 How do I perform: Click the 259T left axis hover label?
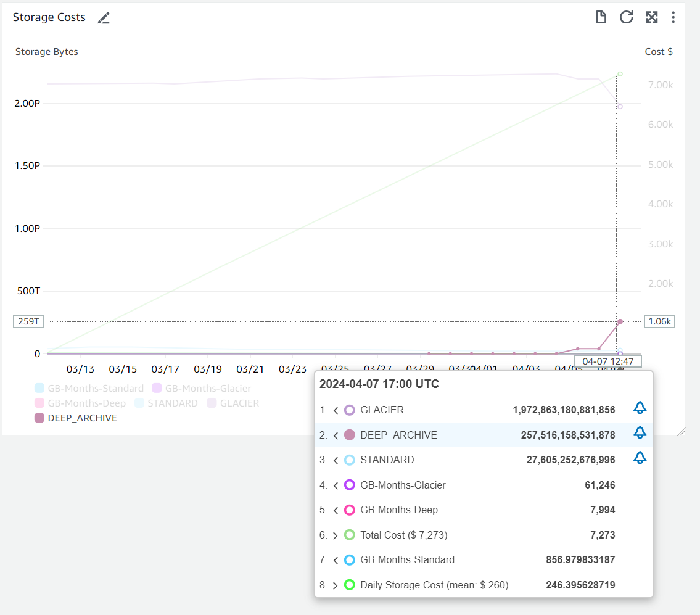click(28, 321)
